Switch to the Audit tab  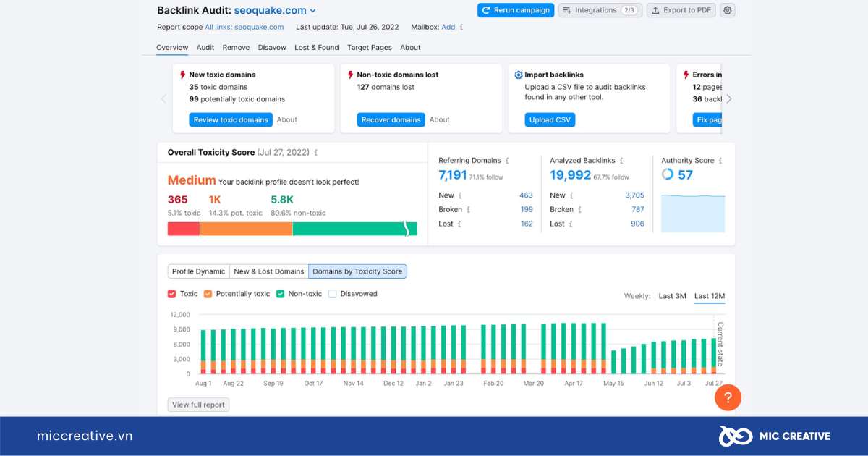pyautogui.click(x=205, y=48)
